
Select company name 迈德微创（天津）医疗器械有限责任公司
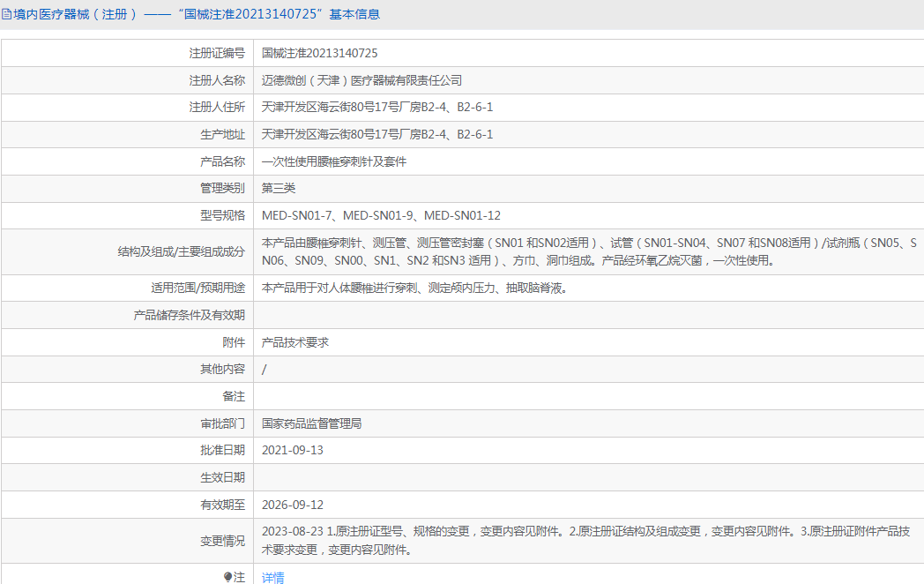click(x=361, y=80)
